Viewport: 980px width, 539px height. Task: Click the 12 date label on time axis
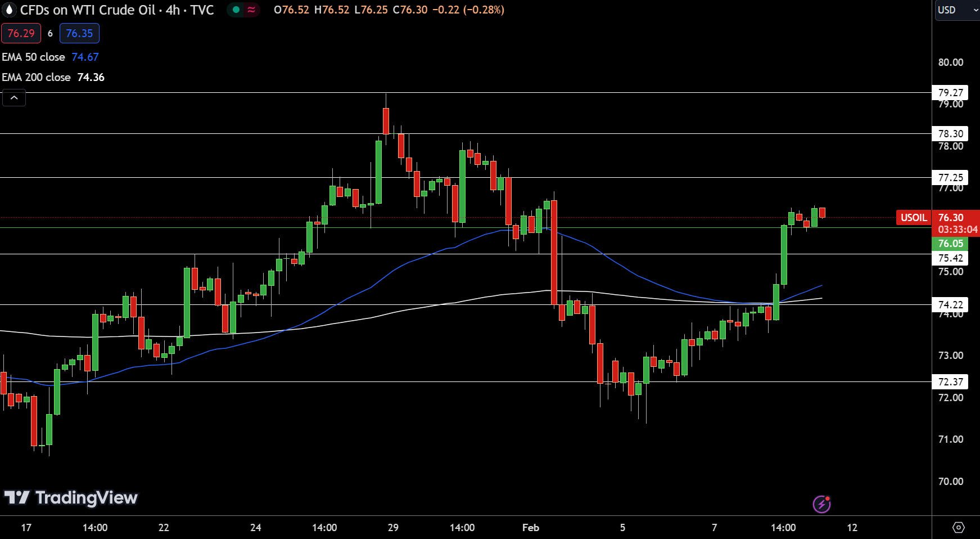click(852, 527)
